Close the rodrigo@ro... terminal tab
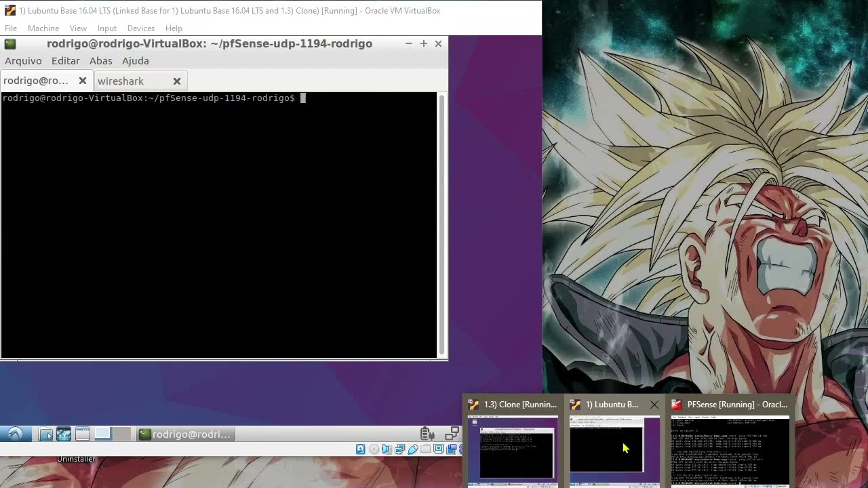 click(x=83, y=81)
